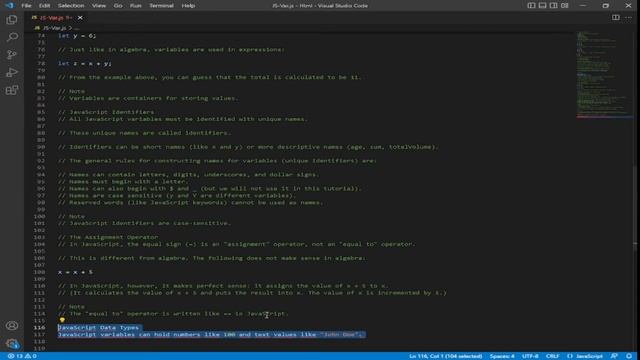Toggle the primary side bar layout icon
Screen dimensions: 640x360
[x=531, y=5]
